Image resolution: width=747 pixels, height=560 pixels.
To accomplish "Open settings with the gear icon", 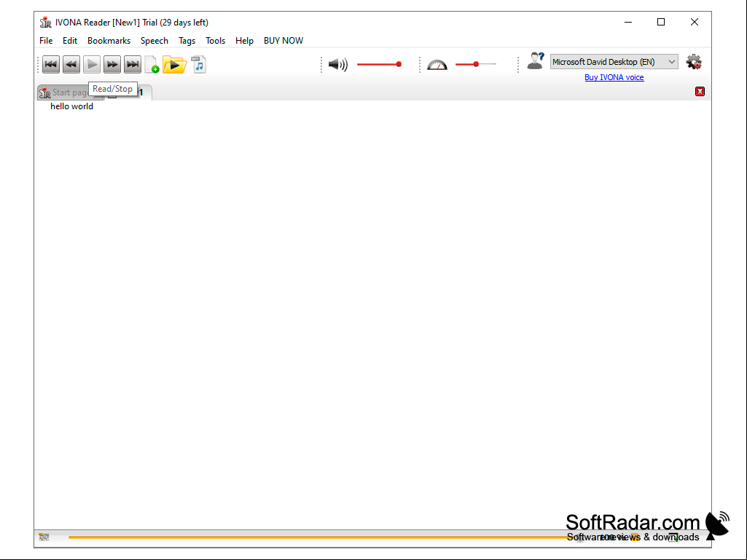I will 694,62.
